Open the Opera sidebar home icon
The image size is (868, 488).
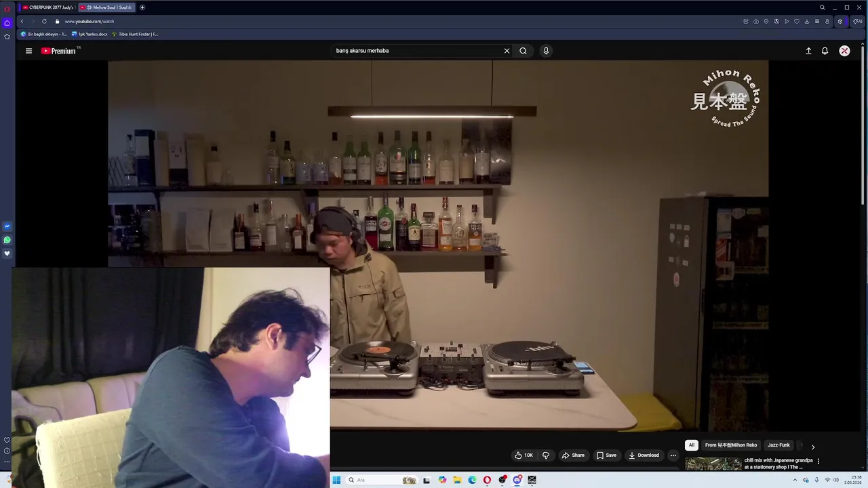[7, 23]
